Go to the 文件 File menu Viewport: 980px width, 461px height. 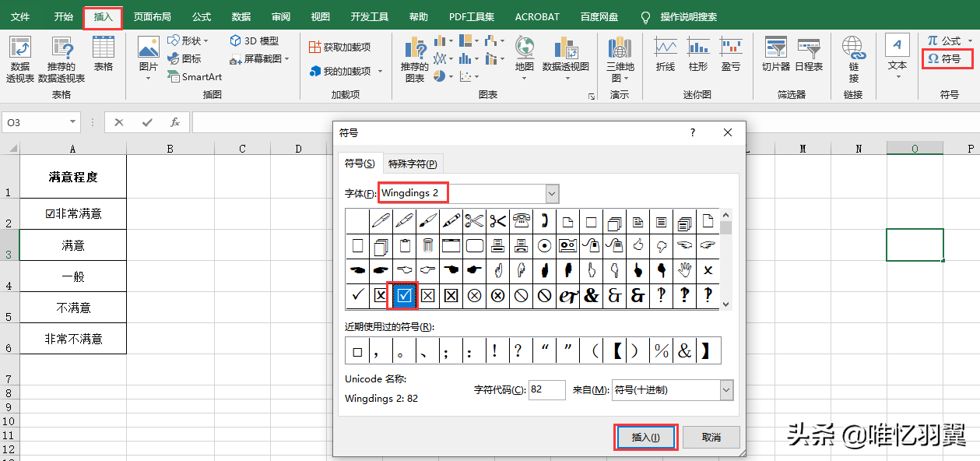[x=20, y=16]
